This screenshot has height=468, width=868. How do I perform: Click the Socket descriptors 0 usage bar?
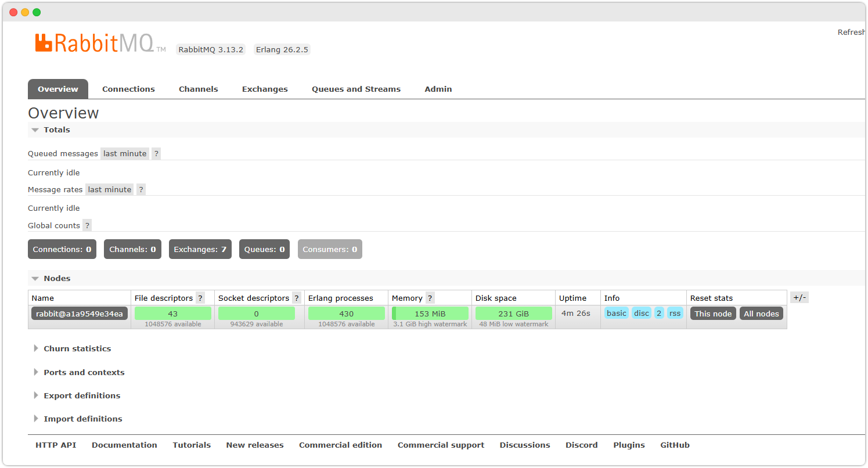pyautogui.click(x=257, y=314)
